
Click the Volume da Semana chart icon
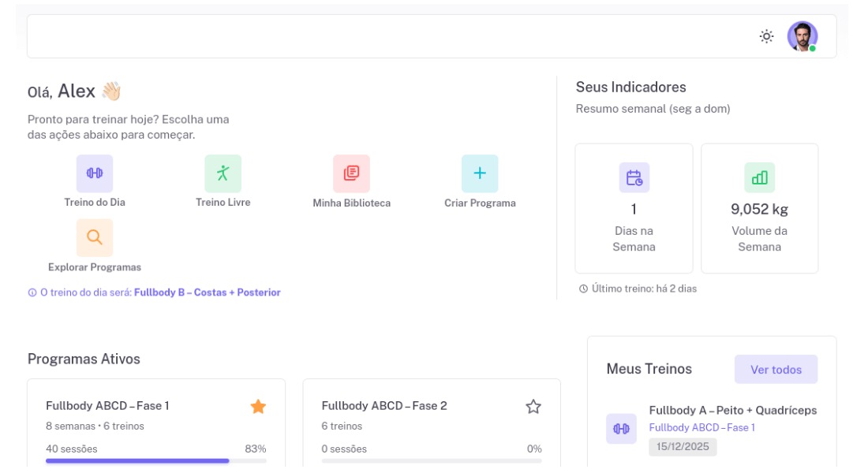pos(759,177)
